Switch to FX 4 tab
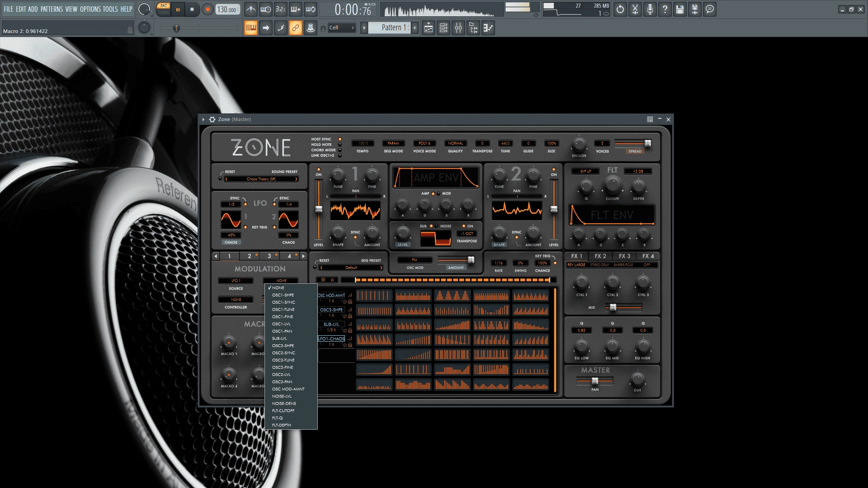 [x=648, y=256]
